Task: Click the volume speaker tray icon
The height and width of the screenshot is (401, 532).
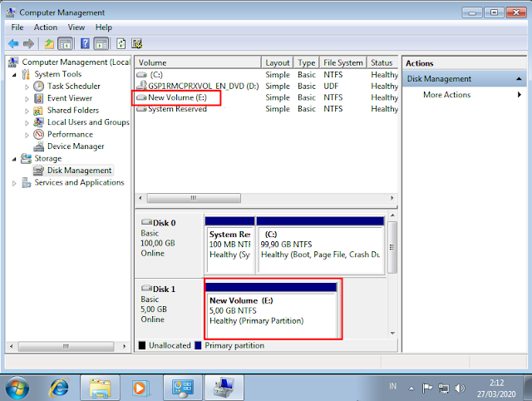Action: coord(460,388)
